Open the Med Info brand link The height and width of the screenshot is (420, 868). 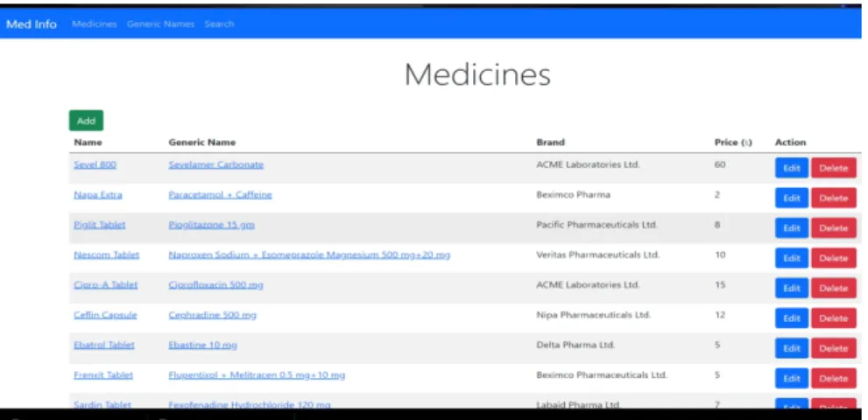(x=32, y=24)
